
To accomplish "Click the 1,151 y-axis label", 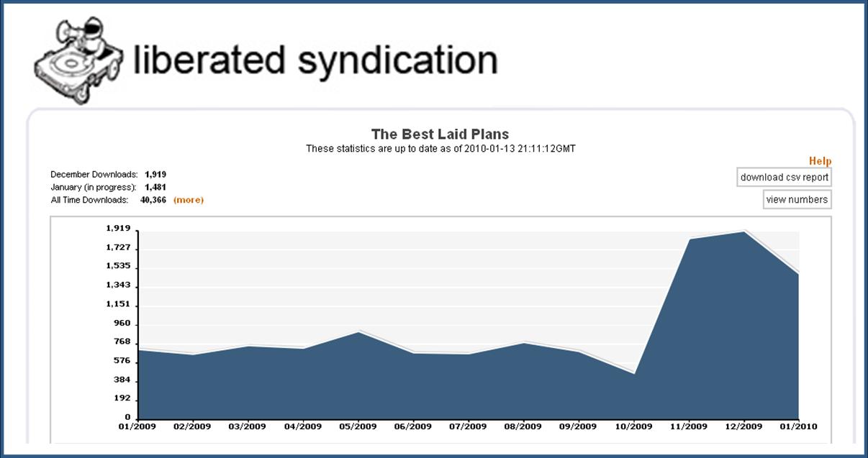I will tap(119, 304).
